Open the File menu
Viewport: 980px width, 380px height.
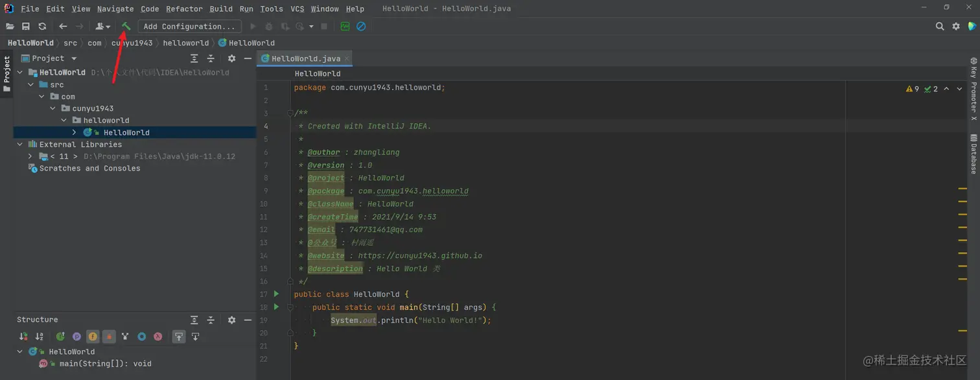[30, 9]
